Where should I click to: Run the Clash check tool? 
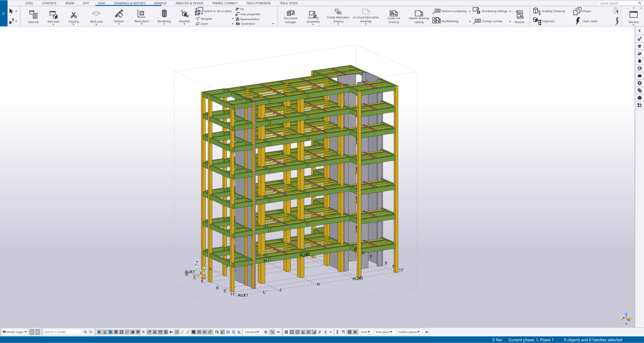click(586, 21)
